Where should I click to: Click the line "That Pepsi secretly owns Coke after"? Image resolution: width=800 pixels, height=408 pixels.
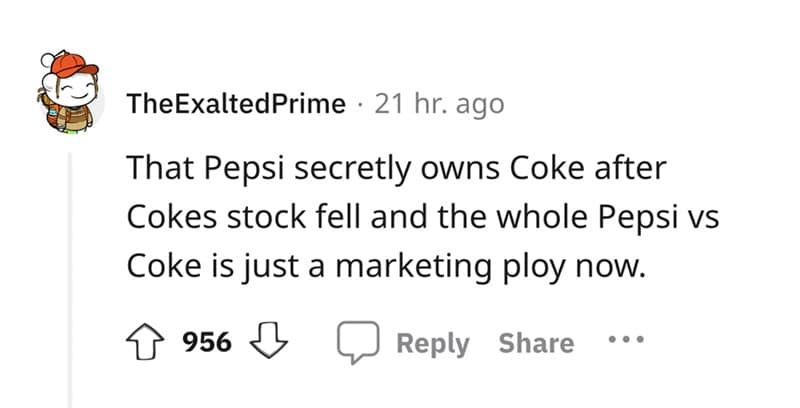(396, 169)
